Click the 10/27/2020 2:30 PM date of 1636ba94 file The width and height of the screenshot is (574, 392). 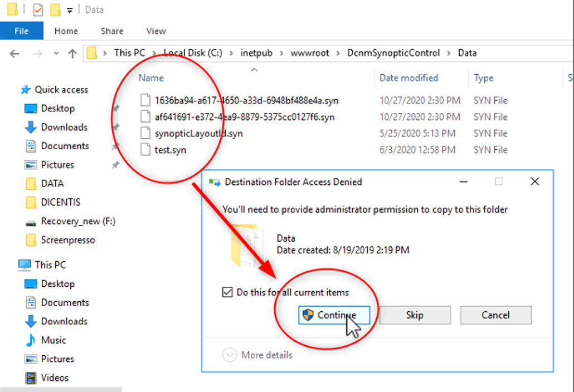point(420,101)
